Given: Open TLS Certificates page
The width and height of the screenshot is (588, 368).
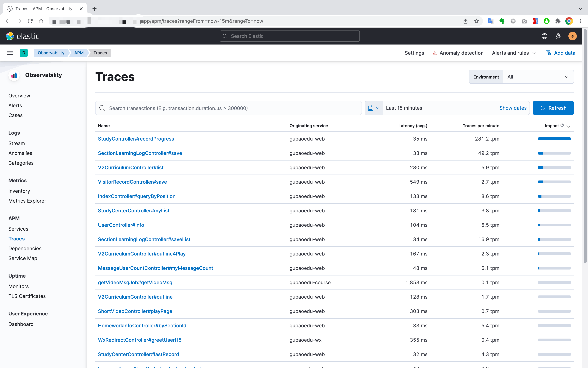Looking at the screenshot, I should pos(27,296).
